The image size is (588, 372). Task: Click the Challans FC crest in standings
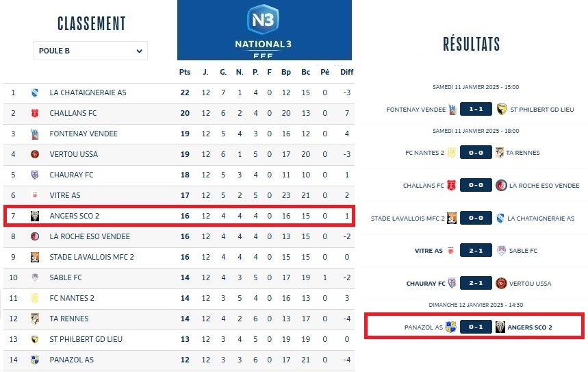(x=34, y=113)
